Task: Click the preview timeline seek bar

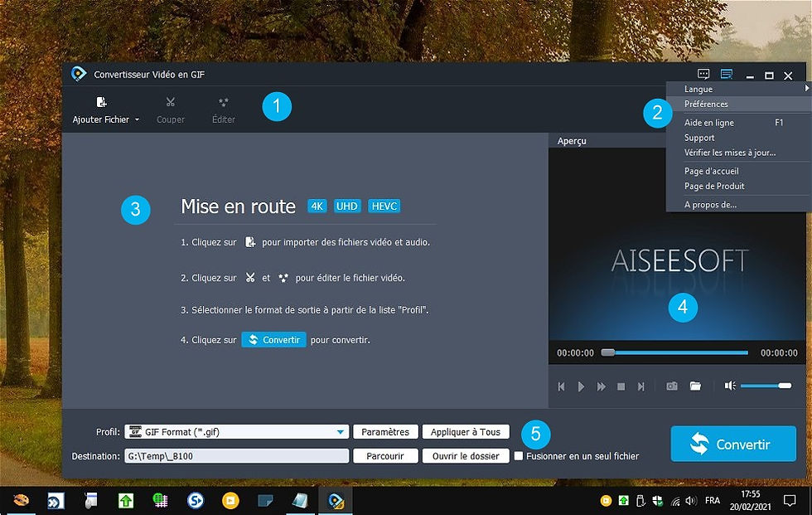Action: [x=674, y=352]
